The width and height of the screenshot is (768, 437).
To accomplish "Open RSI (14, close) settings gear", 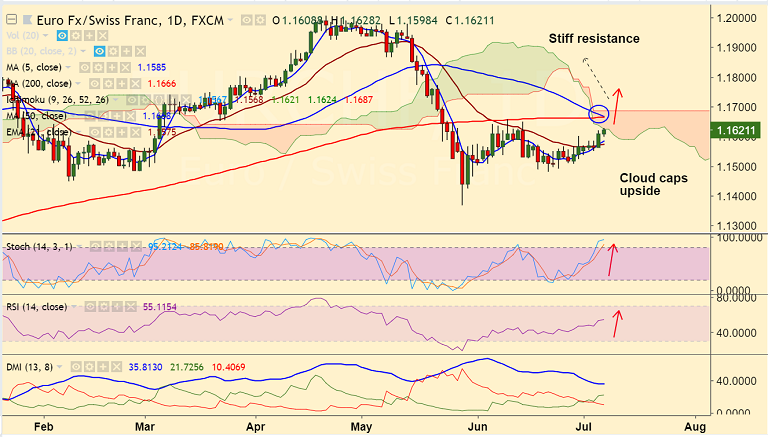I will pyautogui.click(x=104, y=307).
